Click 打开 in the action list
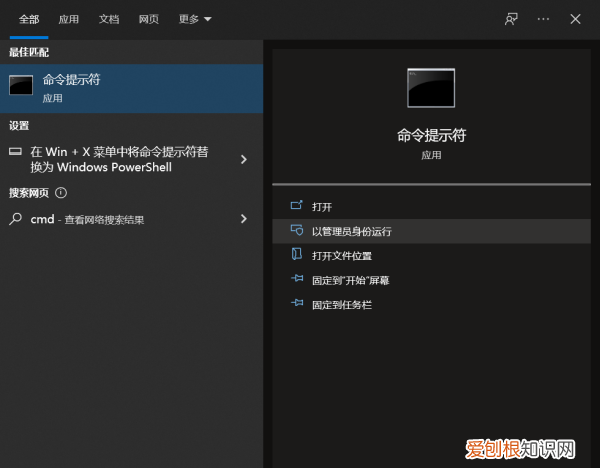Screen dimensions: 600x468 431,207
